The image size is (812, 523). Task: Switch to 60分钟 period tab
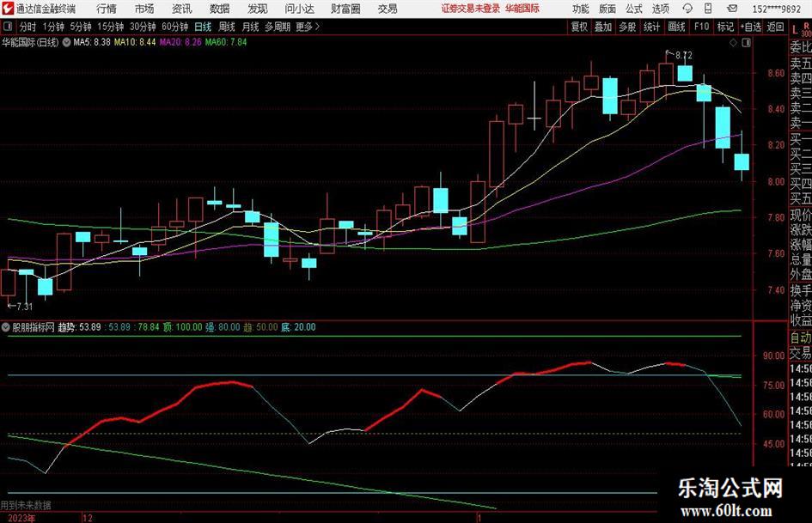(174, 27)
